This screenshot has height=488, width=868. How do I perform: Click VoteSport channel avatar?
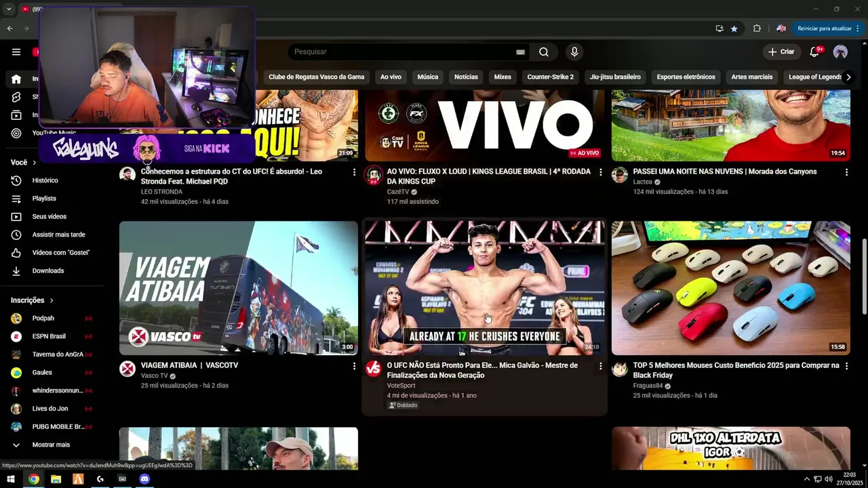[x=373, y=369]
